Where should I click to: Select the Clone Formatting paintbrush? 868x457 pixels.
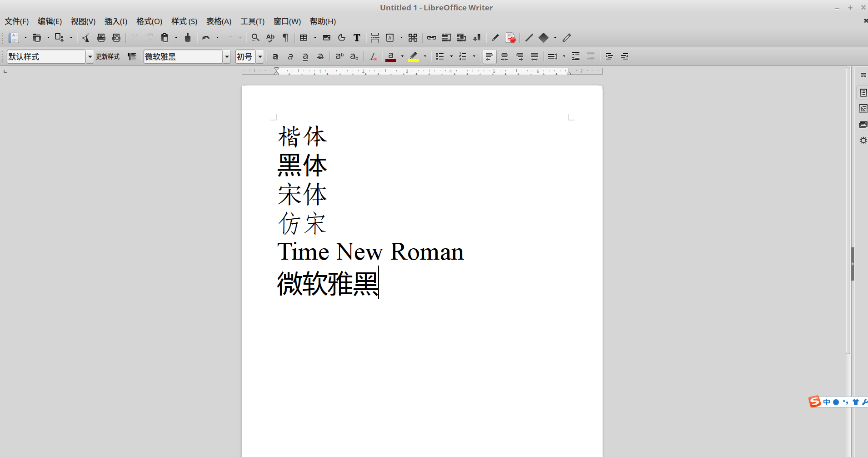(x=188, y=38)
